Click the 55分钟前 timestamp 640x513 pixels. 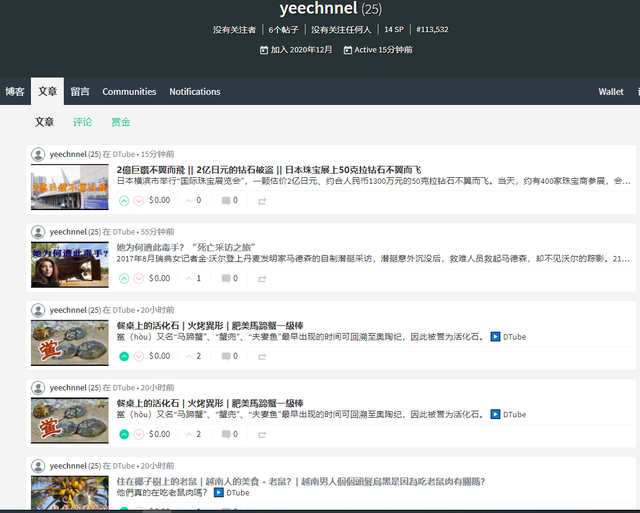pos(158,232)
